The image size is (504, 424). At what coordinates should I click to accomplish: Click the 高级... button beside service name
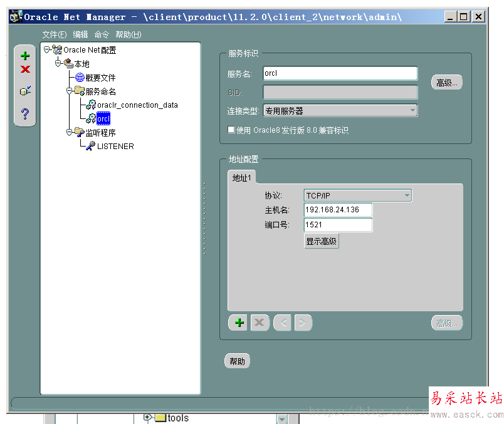click(446, 83)
